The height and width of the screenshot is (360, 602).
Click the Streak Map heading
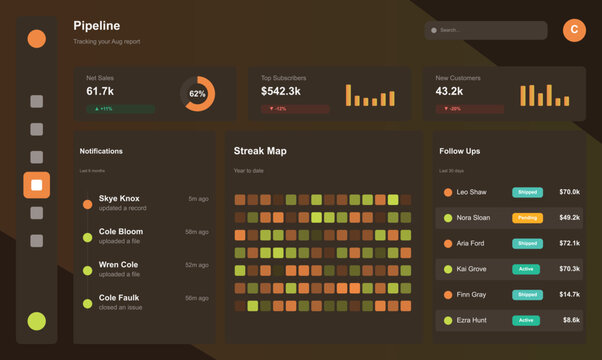[260, 151]
